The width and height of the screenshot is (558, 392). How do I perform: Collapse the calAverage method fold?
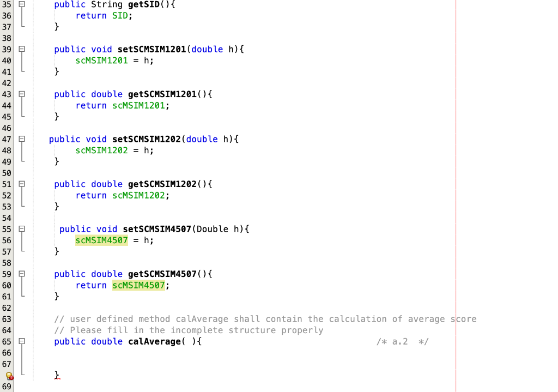(x=21, y=342)
